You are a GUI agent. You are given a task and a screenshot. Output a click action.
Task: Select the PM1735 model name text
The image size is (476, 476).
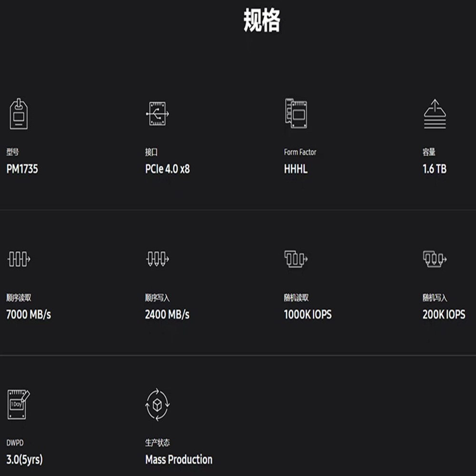tap(22, 169)
